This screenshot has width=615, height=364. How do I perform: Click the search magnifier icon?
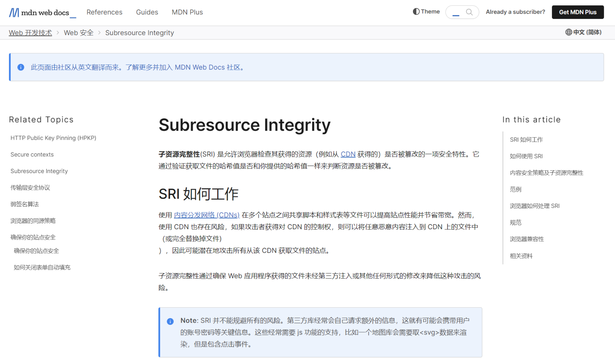[x=469, y=12]
